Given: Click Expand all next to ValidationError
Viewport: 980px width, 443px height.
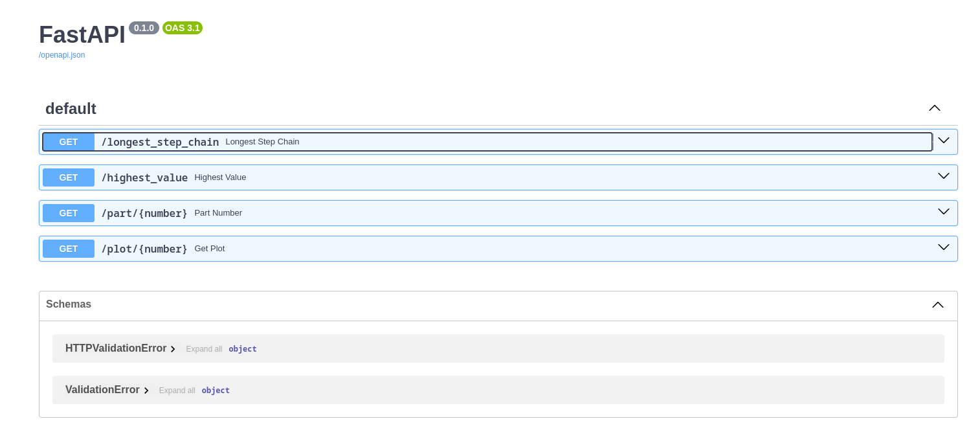Looking at the screenshot, I should [177, 391].
